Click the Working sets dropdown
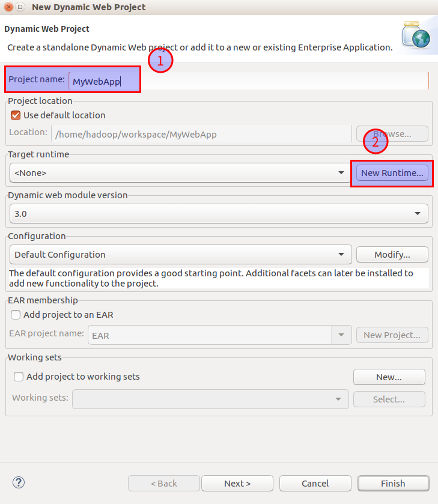The height and width of the screenshot is (504, 438). click(x=210, y=399)
